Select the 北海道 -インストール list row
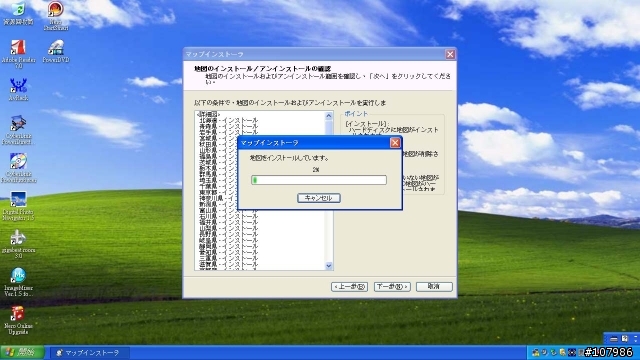 pos(229,120)
